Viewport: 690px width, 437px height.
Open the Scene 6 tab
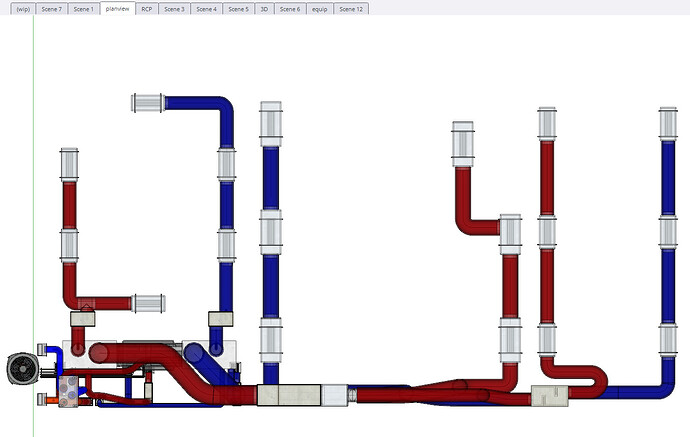click(290, 9)
